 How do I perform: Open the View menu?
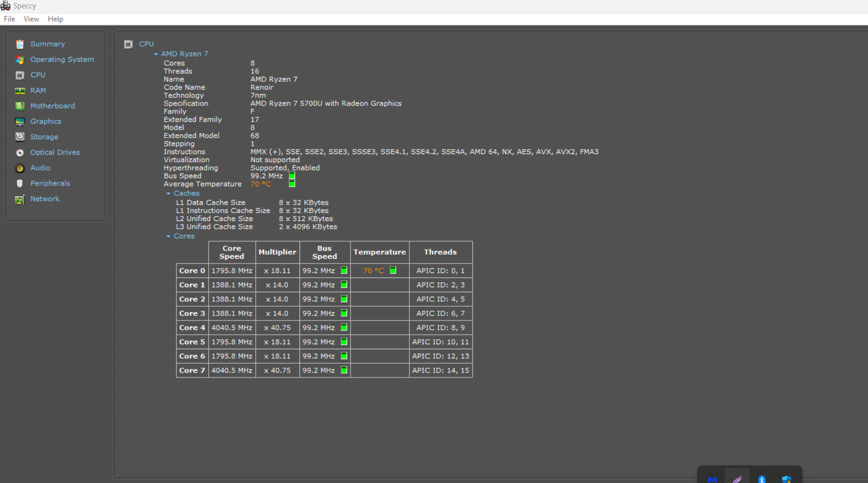(31, 19)
